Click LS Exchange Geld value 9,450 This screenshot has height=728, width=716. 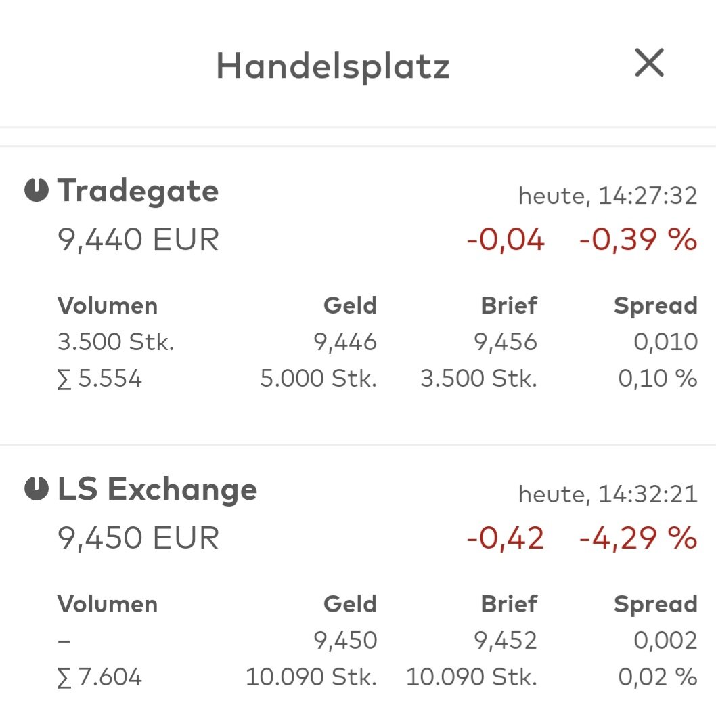pyautogui.click(x=345, y=641)
